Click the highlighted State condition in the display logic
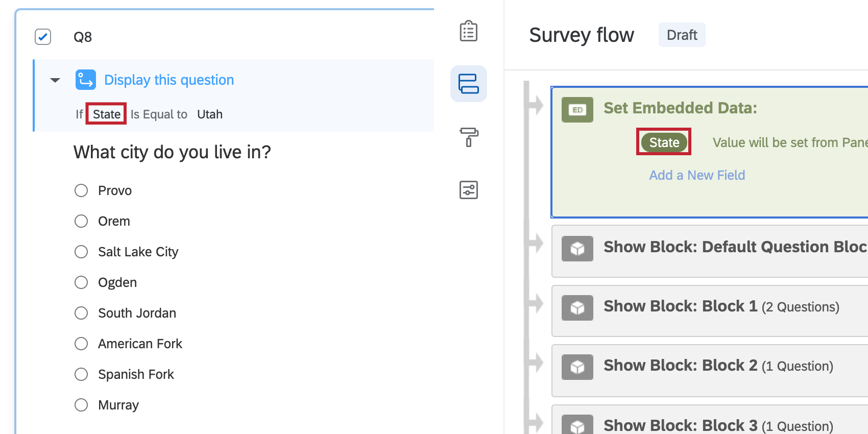 (106, 114)
